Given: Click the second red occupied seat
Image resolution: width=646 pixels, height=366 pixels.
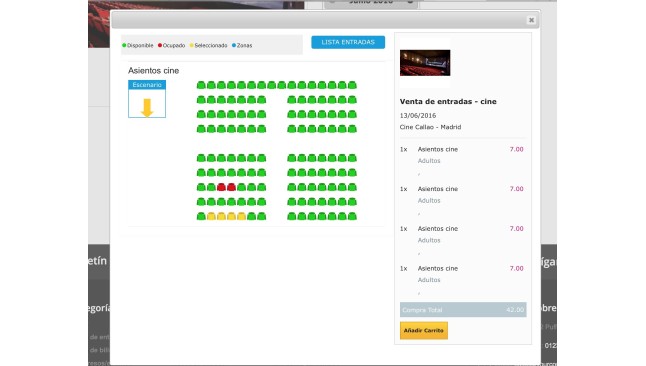Looking at the screenshot, I should pyautogui.click(x=231, y=187).
